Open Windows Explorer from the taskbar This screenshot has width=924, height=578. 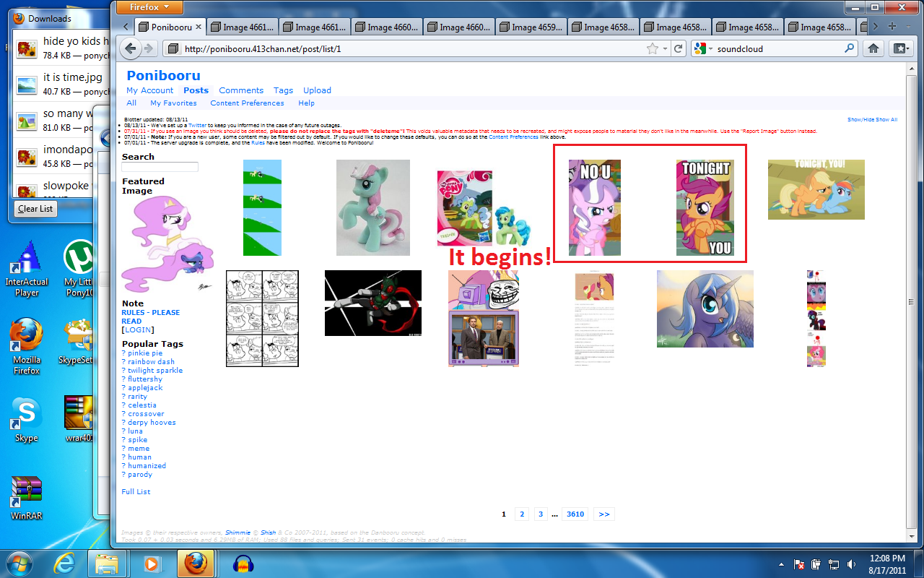click(x=107, y=564)
